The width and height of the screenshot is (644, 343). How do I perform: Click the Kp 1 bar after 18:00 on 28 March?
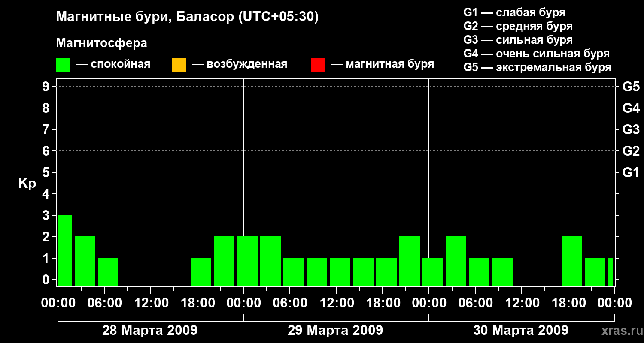coord(201,272)
